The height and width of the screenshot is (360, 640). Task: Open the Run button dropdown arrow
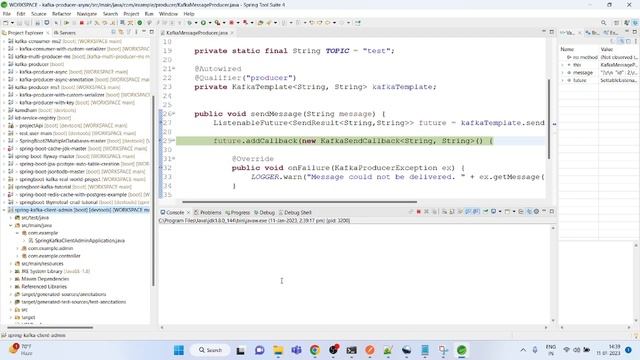(210, 23)
